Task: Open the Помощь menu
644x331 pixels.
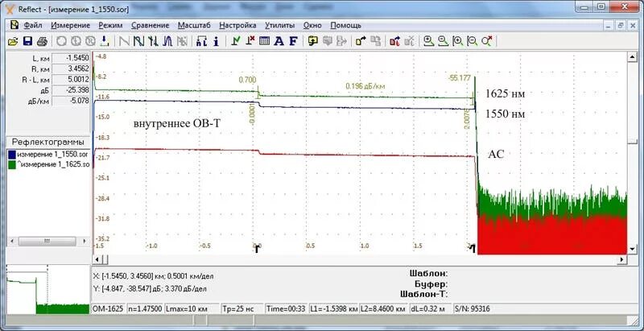Action: (x=346, y=26)
